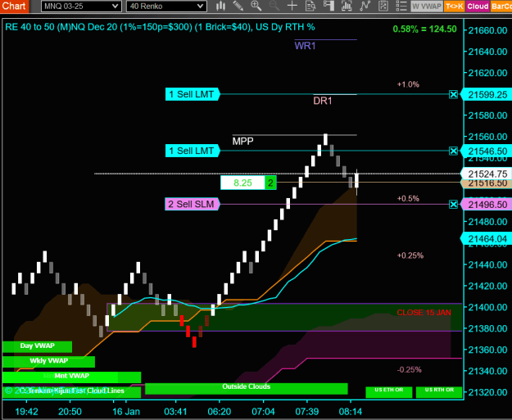Open the bar style candlestick icon
Screen dimensions: 512x420
(x=220, y=6)
